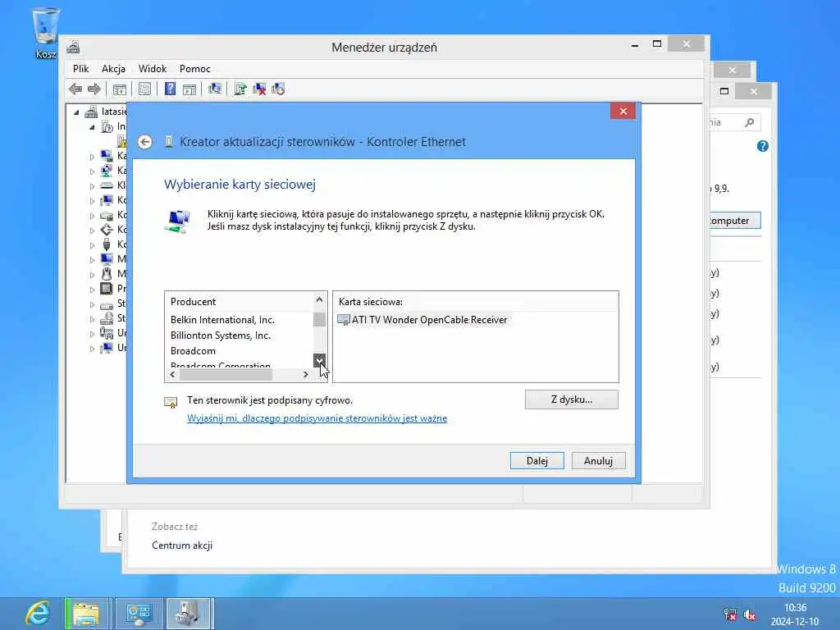Go back in the driver update wizard
The width and height of the screenshot is (840, 630).
tap(144, 142)
